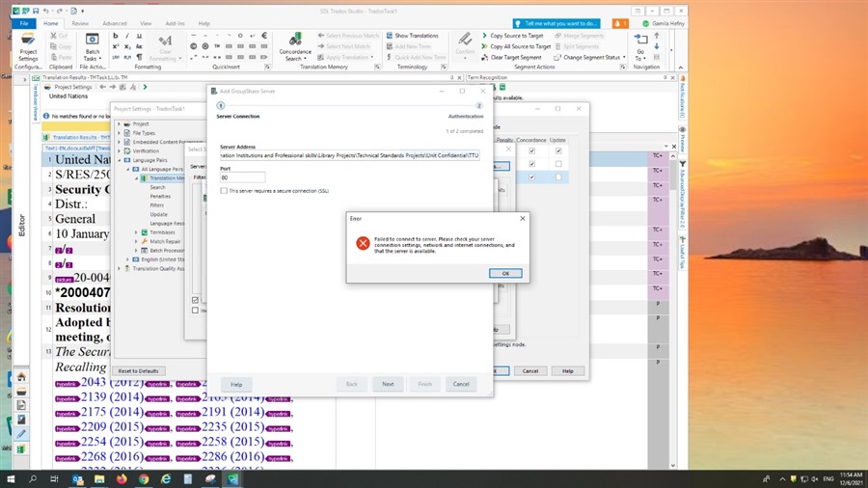Click Copy All Source to Target
The height and width of the screenshot is (488, 868).
pos(516,46)
